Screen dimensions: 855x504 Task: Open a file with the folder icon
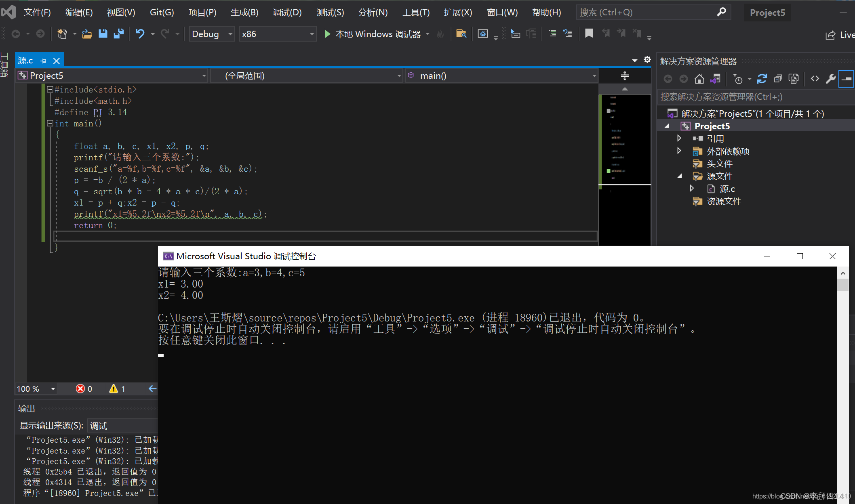click(87, 34)
